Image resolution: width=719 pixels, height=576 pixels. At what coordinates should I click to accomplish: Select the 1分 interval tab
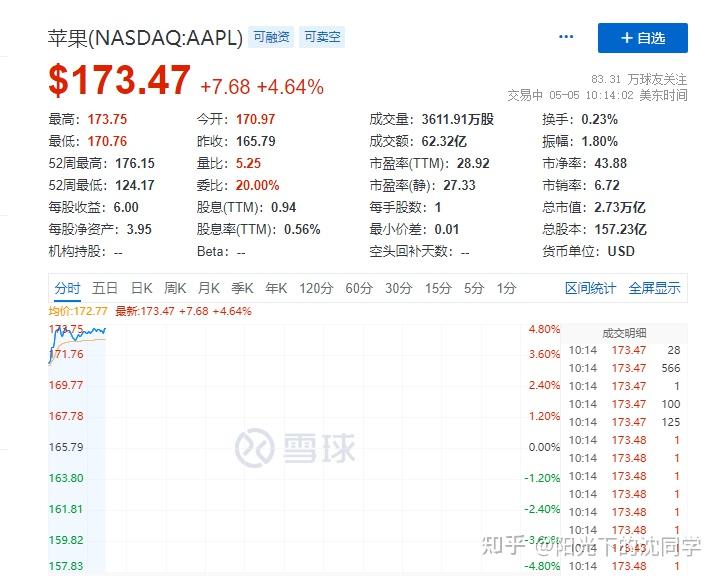pyautogui.click(x=506, y=288)
